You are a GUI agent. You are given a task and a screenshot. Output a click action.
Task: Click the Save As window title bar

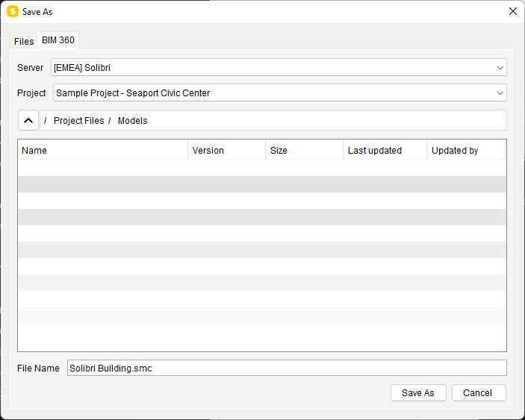click(261, 12)
